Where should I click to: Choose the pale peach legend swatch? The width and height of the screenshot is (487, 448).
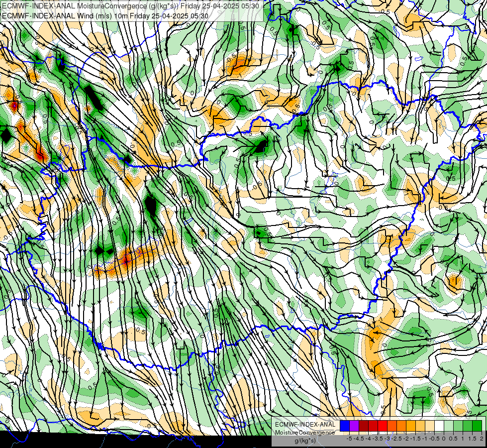430,426
